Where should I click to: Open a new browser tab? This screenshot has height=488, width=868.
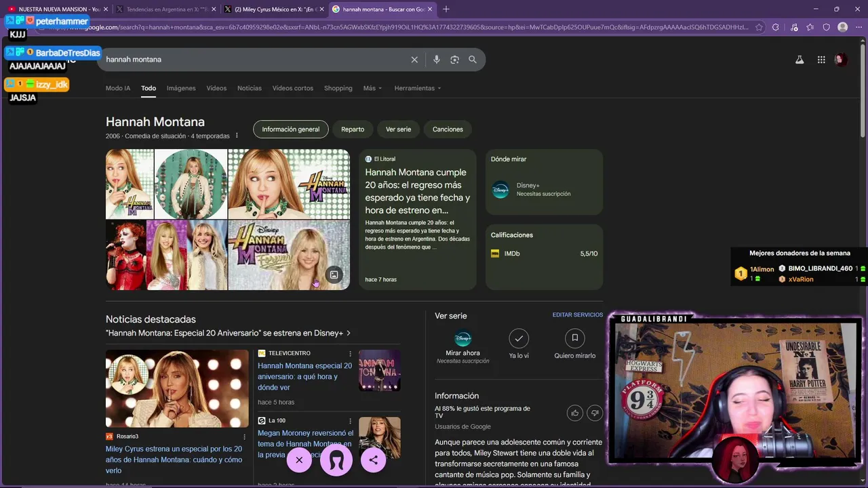pos(446,9)
